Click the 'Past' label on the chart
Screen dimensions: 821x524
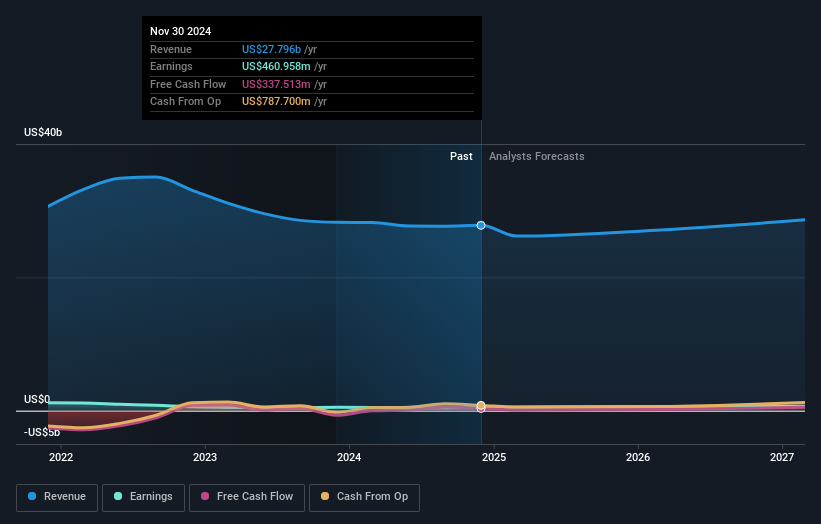point(461,156)
